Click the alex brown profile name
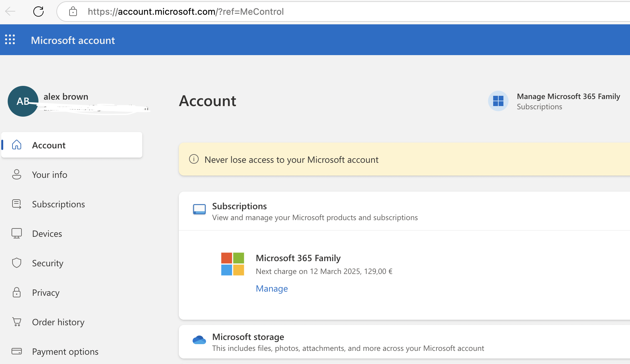 [66, 96]
